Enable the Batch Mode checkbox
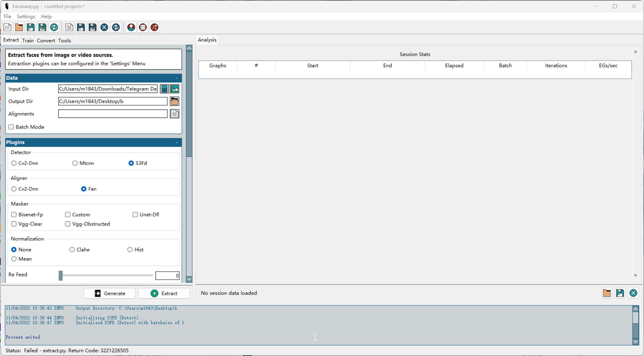644x356 pixels. coord(11,127)
